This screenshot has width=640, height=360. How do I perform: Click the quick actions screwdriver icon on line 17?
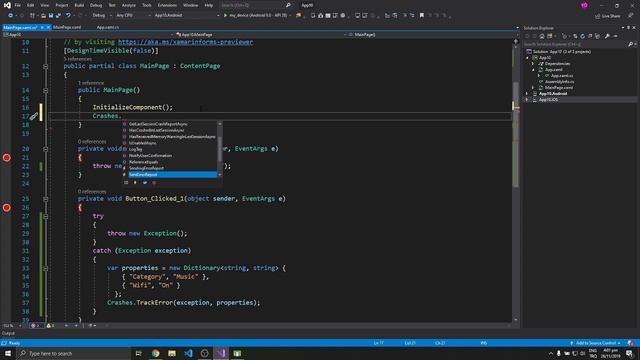point(33,116)
